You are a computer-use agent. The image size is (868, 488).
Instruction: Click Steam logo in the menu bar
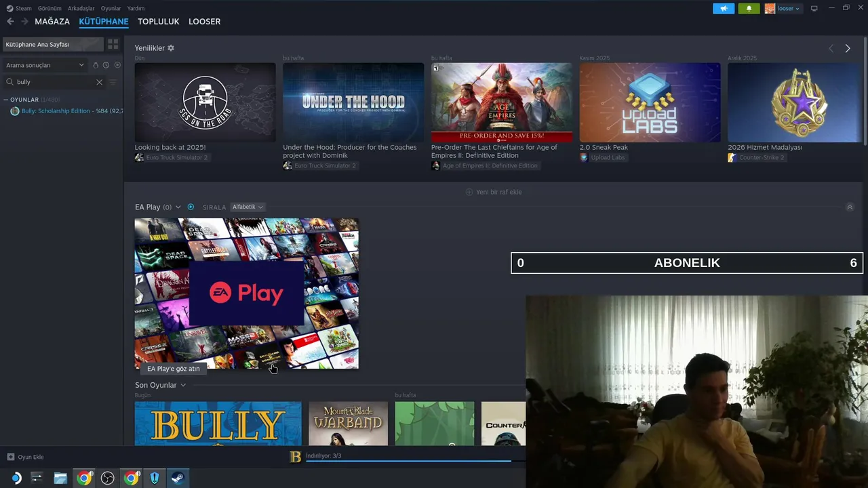click(x=9, y=8)
